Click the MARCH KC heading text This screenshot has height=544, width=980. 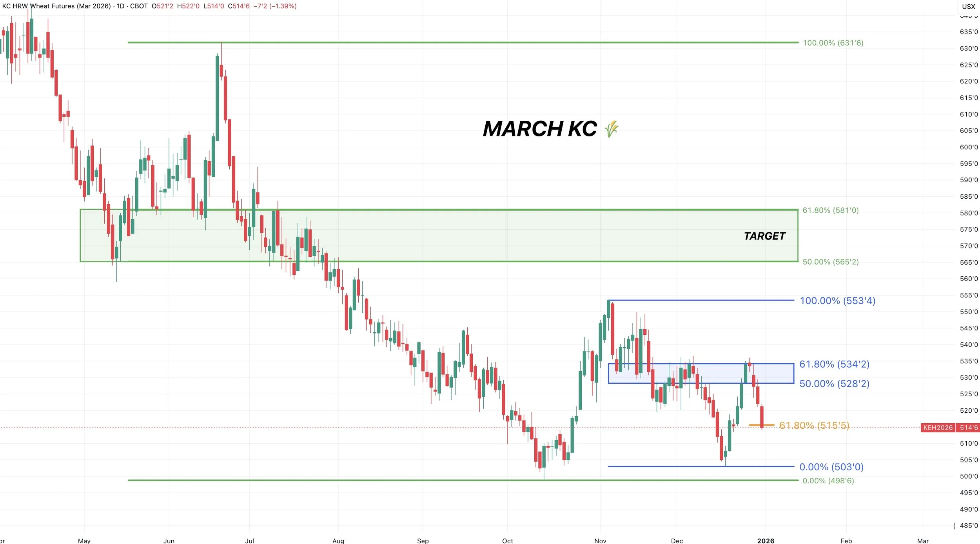click(540, 129)
